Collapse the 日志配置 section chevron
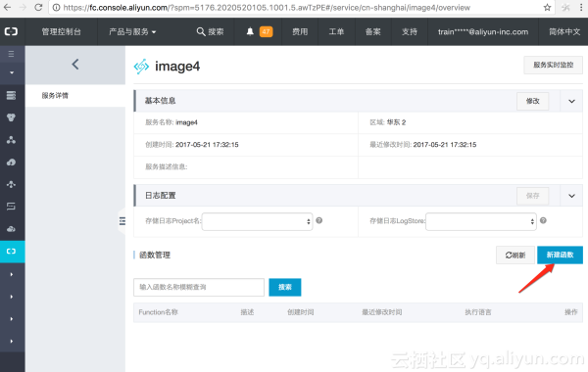Screen dimensions: 588x372 point(571,196)
